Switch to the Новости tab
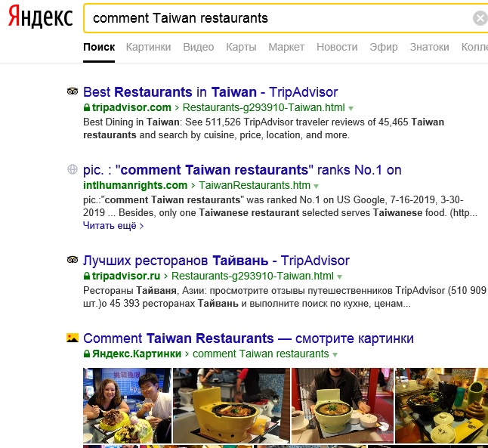This screenshot has width=488, height=448. pyautogui.click(x=337, y=47)
